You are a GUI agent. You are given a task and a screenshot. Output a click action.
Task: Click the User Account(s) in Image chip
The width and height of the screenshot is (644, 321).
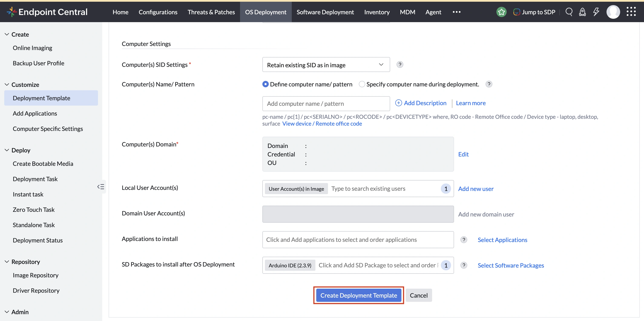click(296, 189)
